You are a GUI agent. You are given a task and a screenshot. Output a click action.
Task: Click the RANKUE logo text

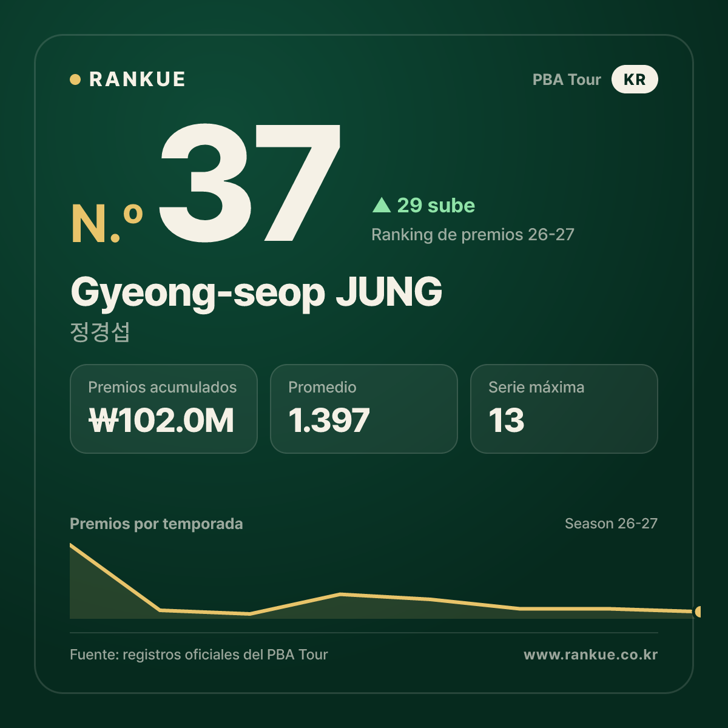[137, 79]
